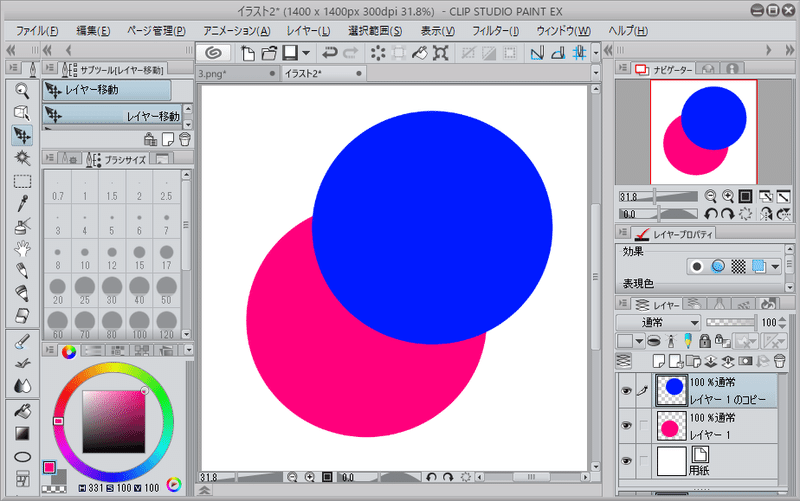Select the rectangular Selection area tool
Image resolution: width=800 pixels, height=501 pixels.
[22, 181]
